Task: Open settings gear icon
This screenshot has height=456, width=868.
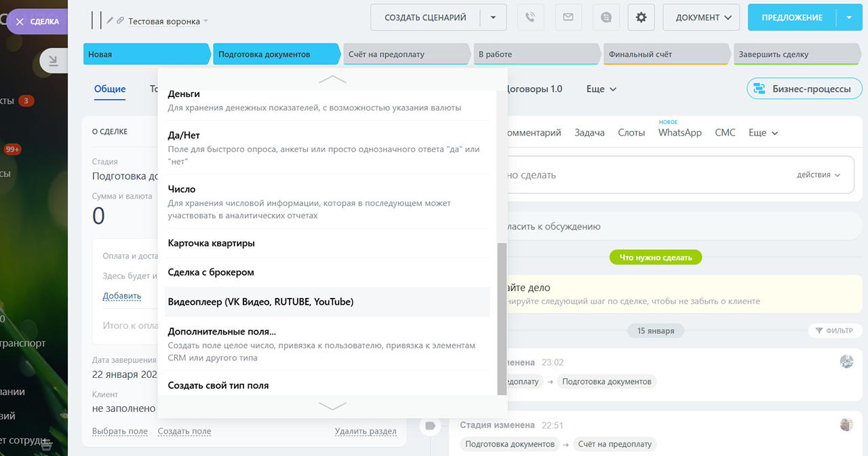Action: 641,18
